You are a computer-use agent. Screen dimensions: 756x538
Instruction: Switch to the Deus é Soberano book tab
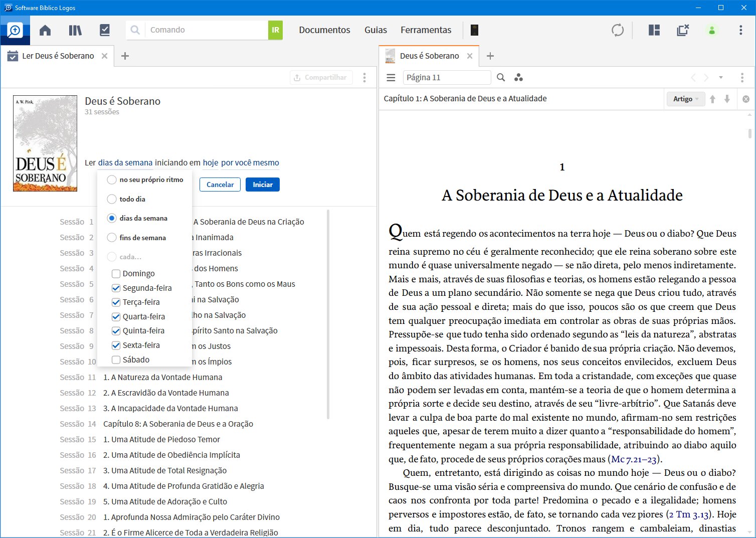[429, 56]
